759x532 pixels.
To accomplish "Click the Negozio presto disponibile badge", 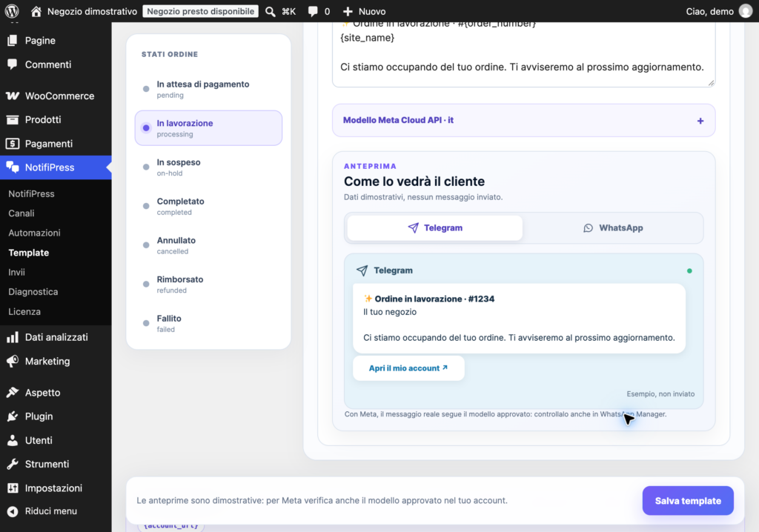I will click(x=200, y=11).
